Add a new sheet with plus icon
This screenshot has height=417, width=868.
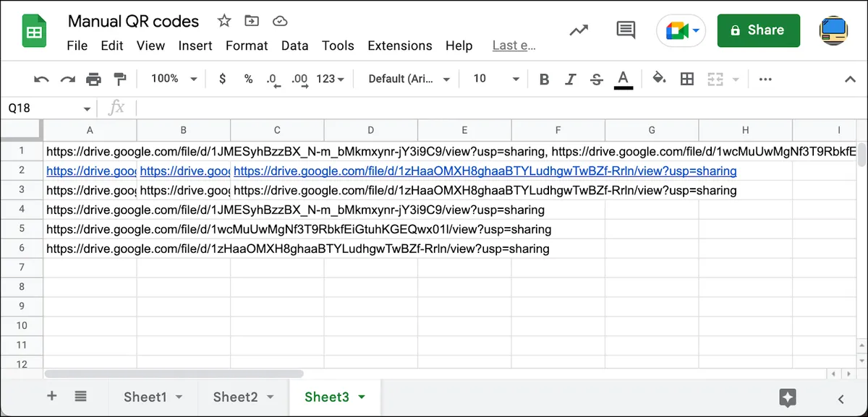coord(51,396)
